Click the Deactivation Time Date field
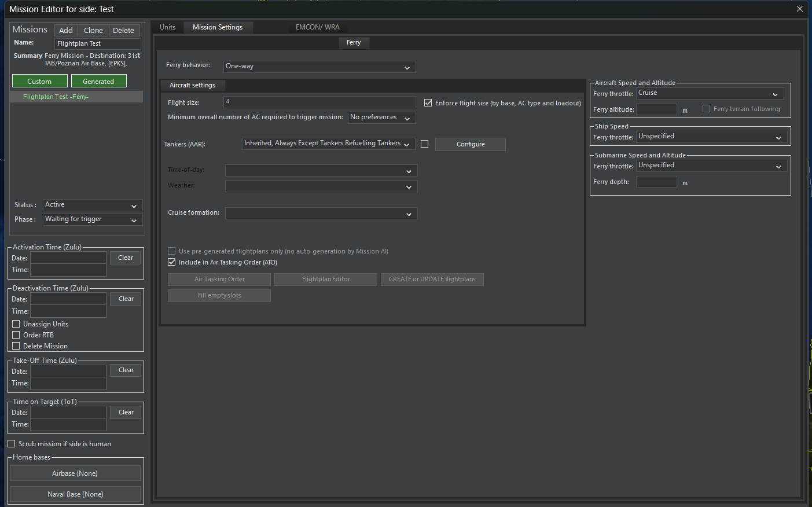Viewport: 812px width, 507px height. pos(68,299)
